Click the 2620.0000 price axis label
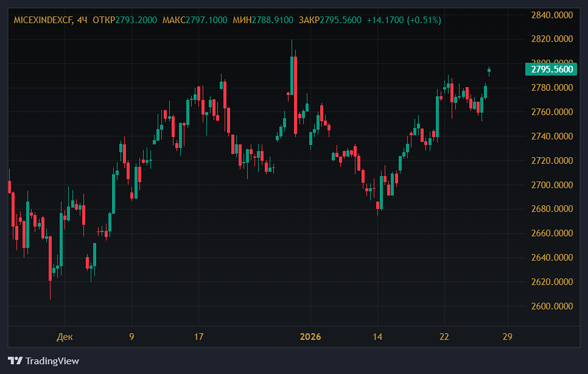Screen dimensions: 588x374 [552, 282]
